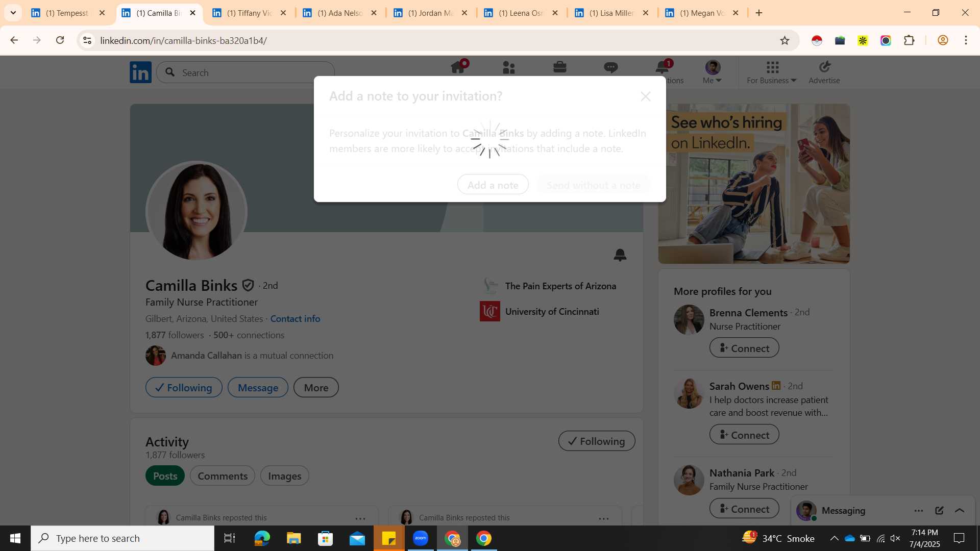The image size is (980, 551).
Task: Close the Add a note dialog
Action: 646,96
